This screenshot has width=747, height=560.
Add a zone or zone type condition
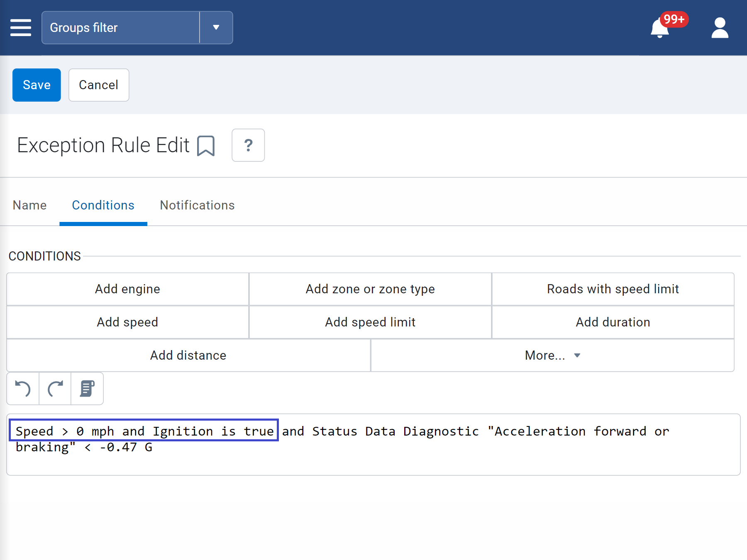370,289
